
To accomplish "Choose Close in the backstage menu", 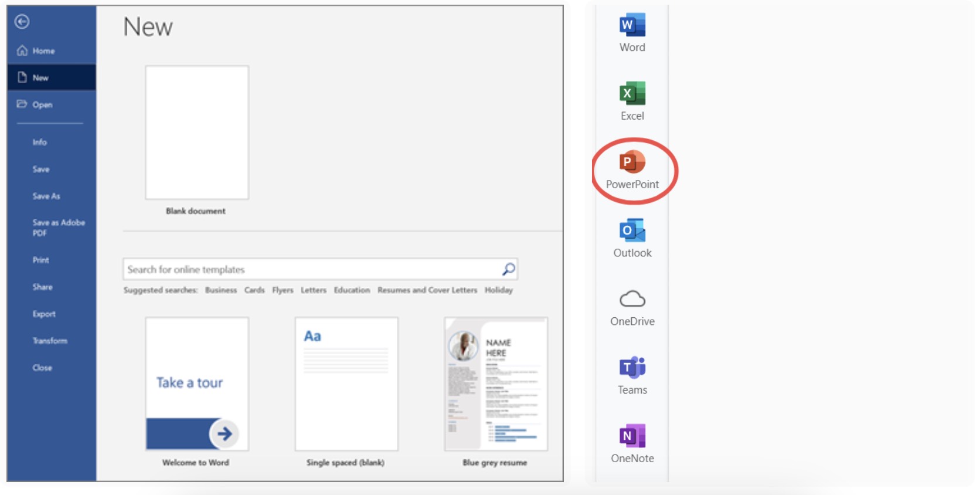I will pyautogui.click(x=42, y=368).
